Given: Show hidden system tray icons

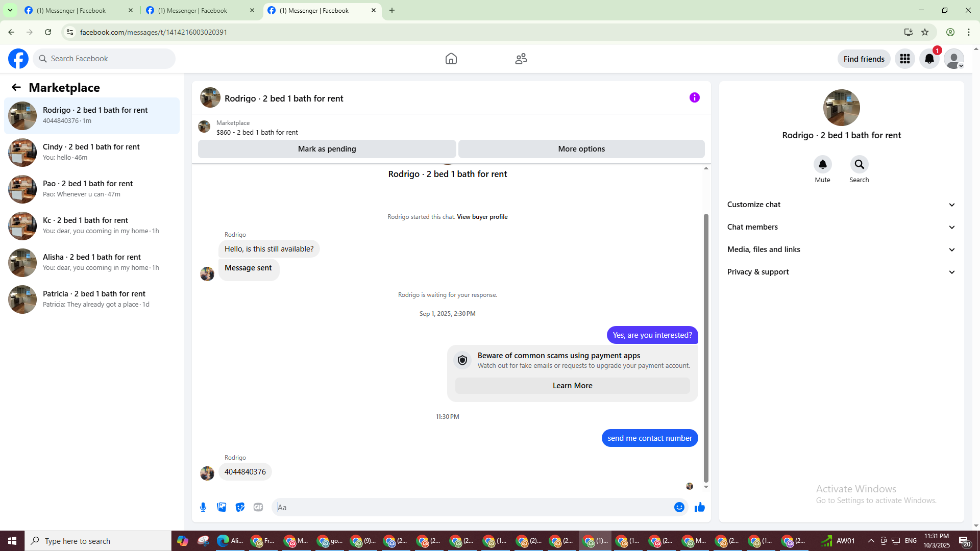Looking at the screenshot, I should 871,541.
